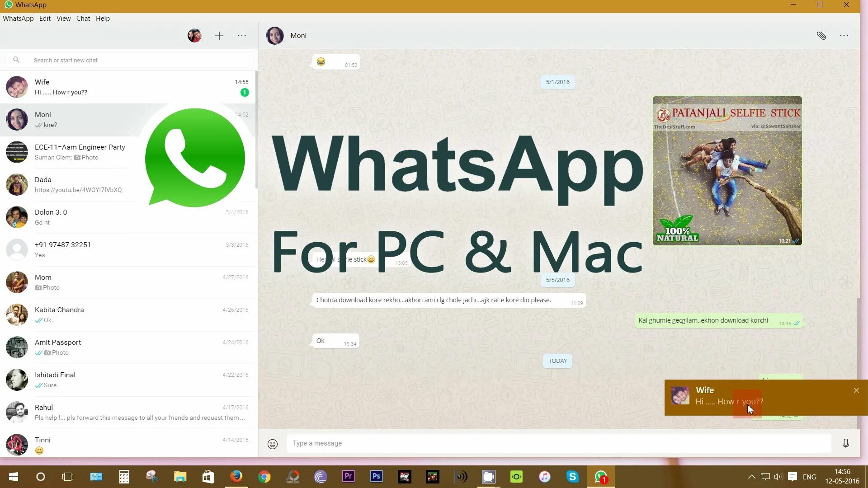Click the emoji smiley face icon
868x488 pixels.
click(273, 443)
